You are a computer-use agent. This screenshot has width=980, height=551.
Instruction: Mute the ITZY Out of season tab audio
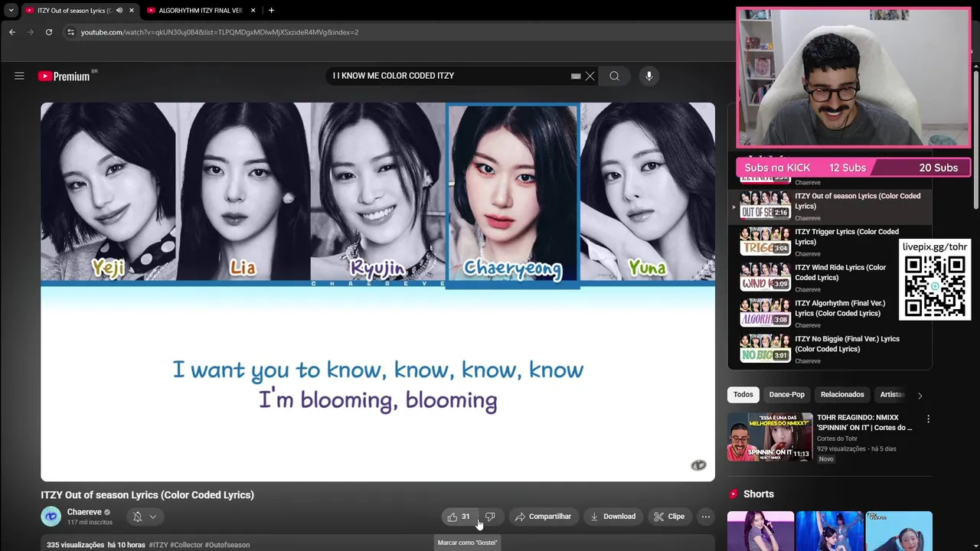119,10
